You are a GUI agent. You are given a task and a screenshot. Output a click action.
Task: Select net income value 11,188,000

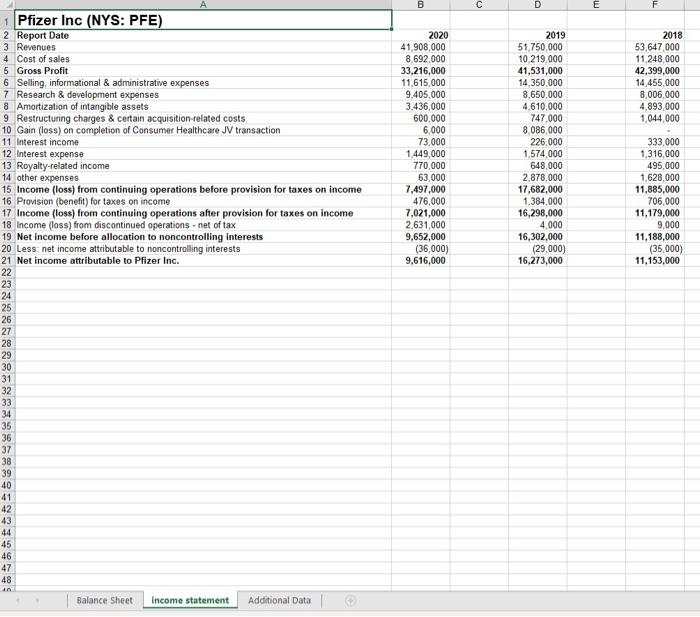(x=654, y=237)
